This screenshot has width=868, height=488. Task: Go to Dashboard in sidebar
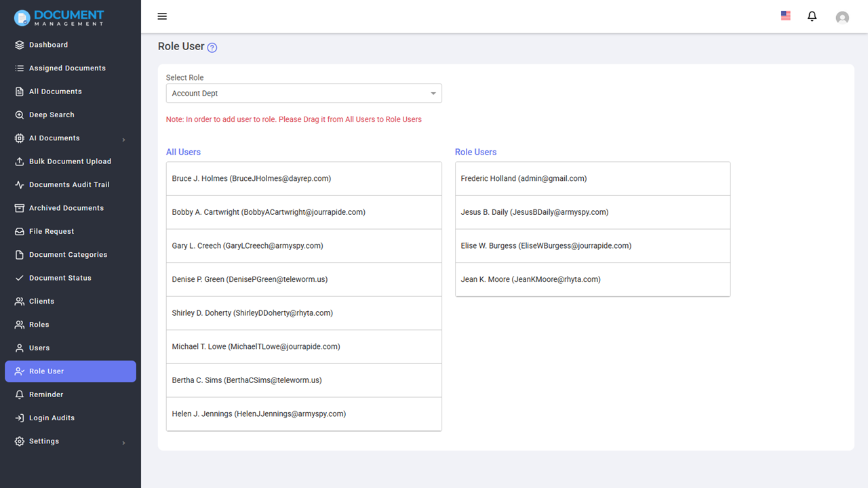(x=48, y=45)
